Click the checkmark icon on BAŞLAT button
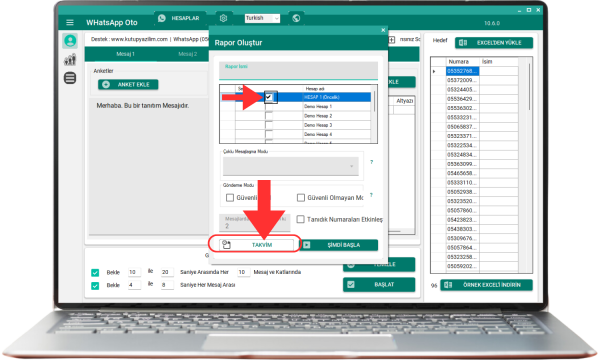Screen dimensions: 600x360 pyautogui.click(x=351, y=285)
